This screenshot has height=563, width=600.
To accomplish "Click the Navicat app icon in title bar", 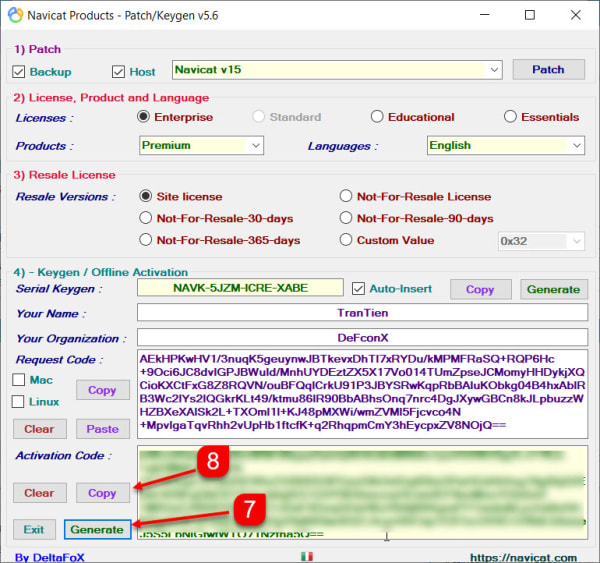I will [16, 15].
